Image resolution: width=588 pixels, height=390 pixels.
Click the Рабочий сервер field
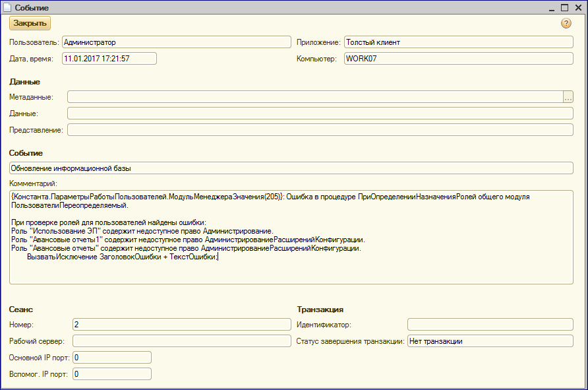tap(181, 341)
